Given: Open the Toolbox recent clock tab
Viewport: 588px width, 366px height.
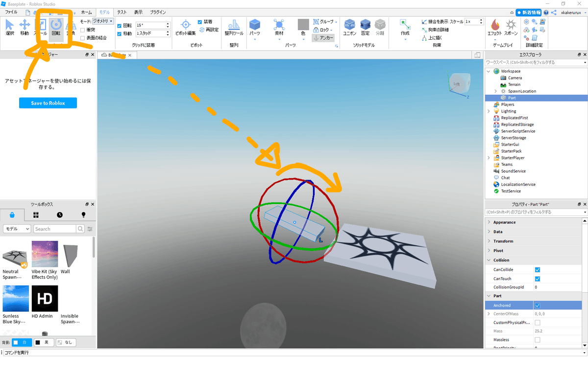Looking at the screenshot, I should (x=59, y=215).
